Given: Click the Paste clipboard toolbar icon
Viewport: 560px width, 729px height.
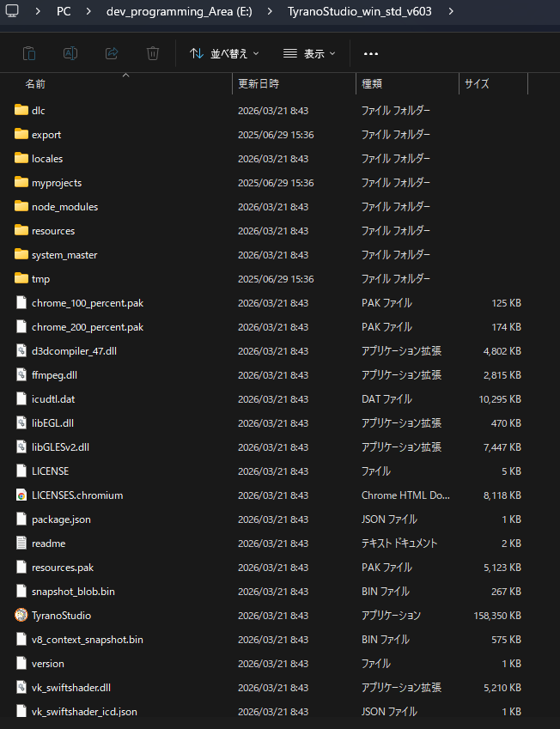Looking at the screenshot, I should [29, 53].
